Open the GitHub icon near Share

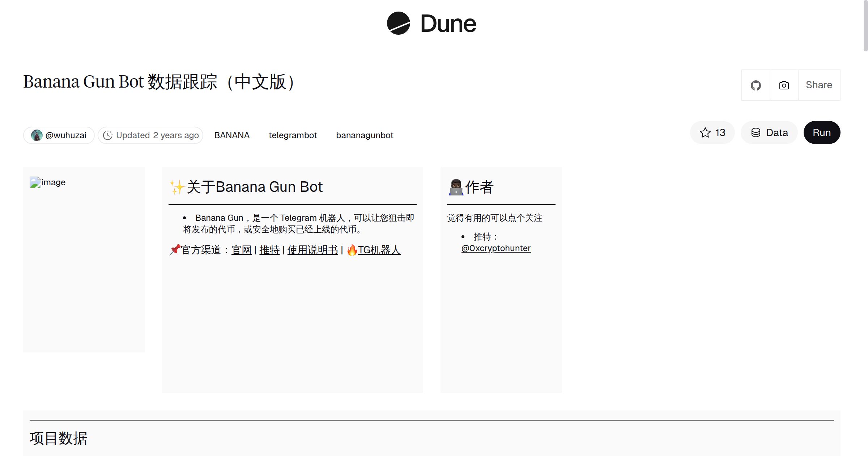(756, 85)
